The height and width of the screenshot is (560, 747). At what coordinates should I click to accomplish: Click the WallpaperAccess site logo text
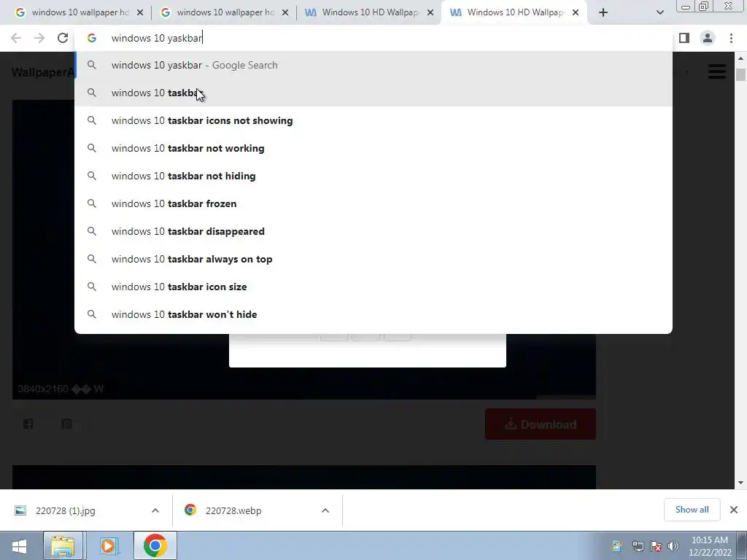[x=43, y=72]
